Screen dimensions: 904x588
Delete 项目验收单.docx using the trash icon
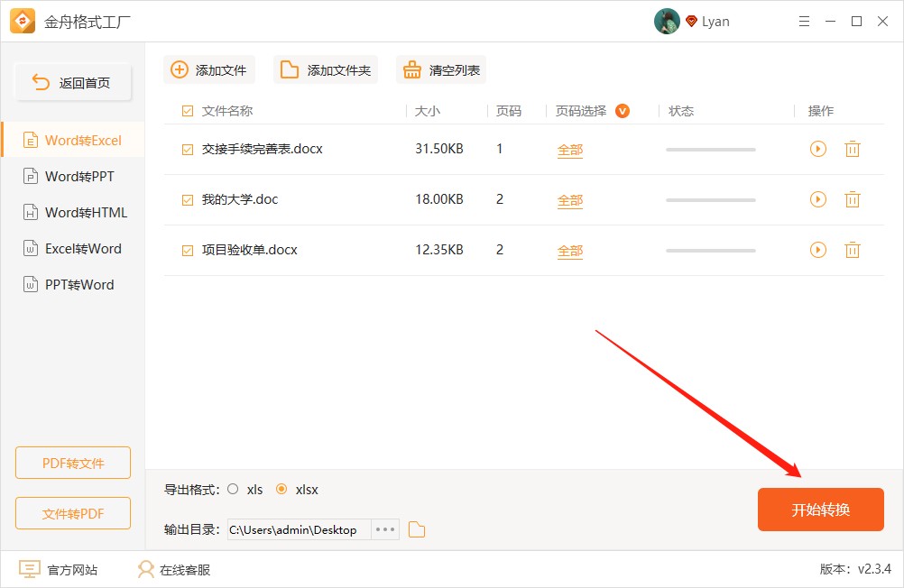pyautogui.click(x=852, y=250)
